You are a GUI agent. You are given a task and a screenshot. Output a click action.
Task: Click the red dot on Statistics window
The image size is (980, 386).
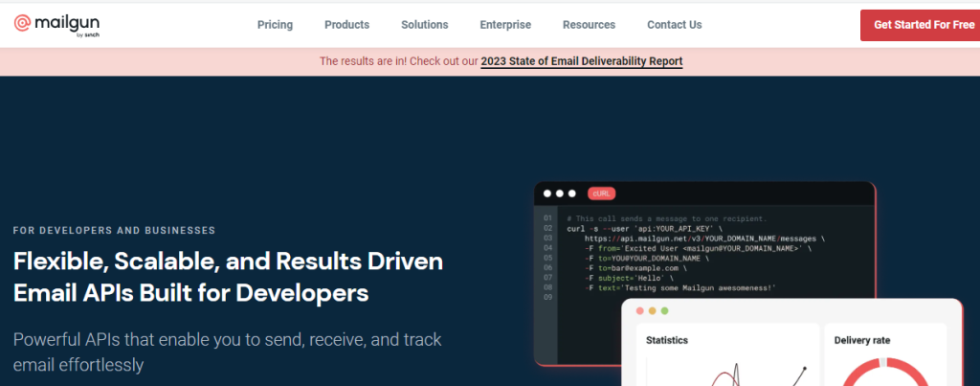(639, 311)
